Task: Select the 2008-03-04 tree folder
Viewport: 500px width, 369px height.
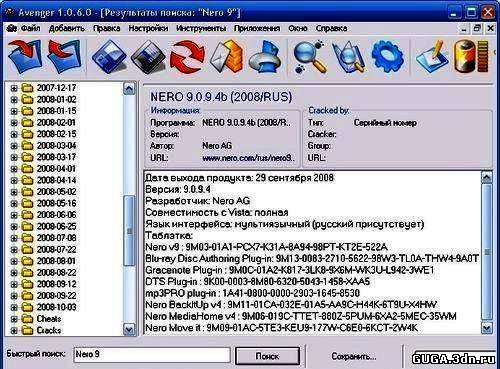Action: (x=56, y=146)
